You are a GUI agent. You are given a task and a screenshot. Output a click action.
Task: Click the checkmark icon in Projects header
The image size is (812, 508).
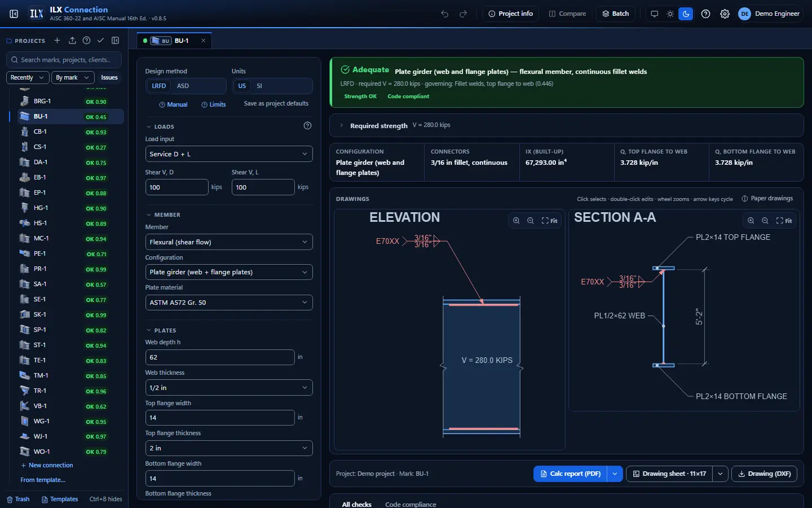pyautogui.click(x=100, y=41)
